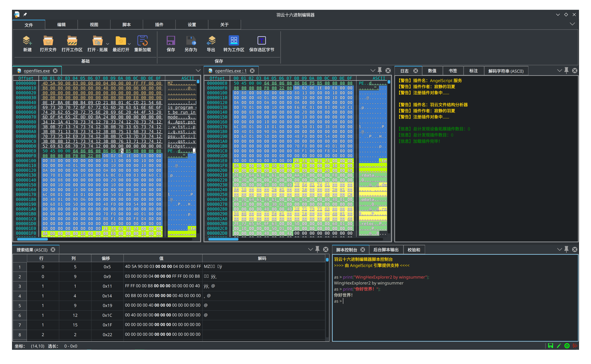Pin the 脚本控制台 console panel

coord(566,249)
